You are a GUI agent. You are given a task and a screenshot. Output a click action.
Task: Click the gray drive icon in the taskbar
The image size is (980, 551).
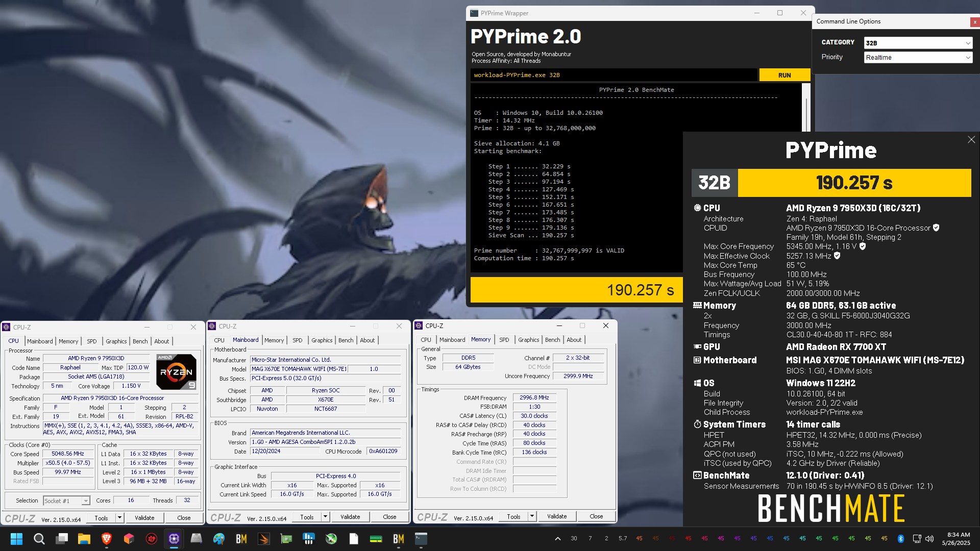pyautogui.click(x=197, y=539)
